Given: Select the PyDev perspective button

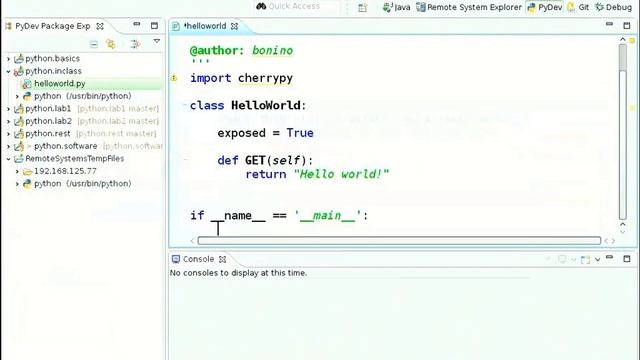Looking at the screenshot, I should [544, 7].
